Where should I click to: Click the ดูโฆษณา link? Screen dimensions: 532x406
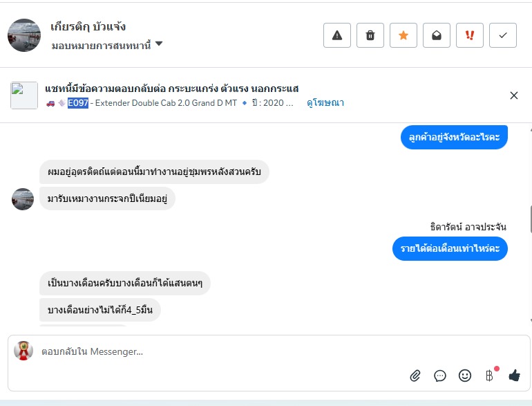325,103
